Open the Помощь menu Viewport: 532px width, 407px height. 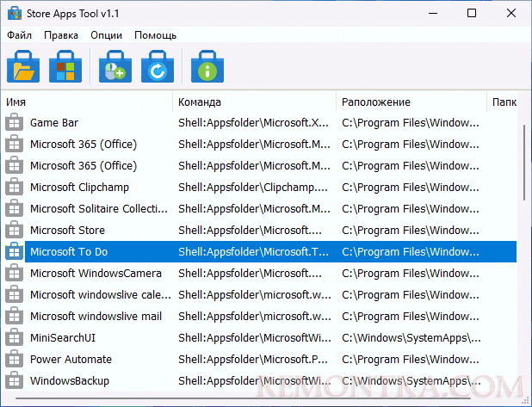point(156,35)
